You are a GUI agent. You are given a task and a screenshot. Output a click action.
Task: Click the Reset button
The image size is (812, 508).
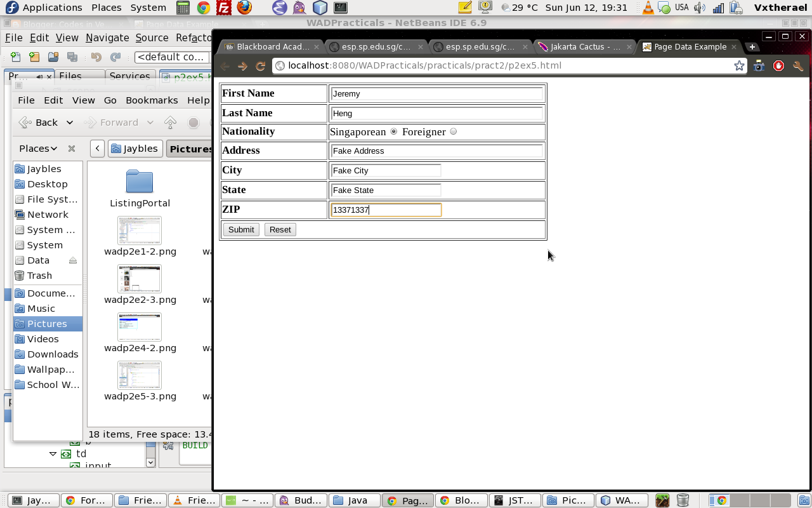pyautogui.click(x=280, y=230)
